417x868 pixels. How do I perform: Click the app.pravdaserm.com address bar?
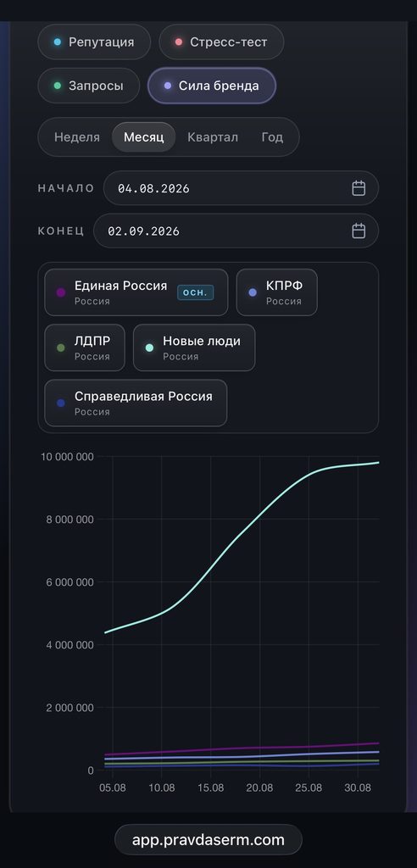click(x=208, y=840)
